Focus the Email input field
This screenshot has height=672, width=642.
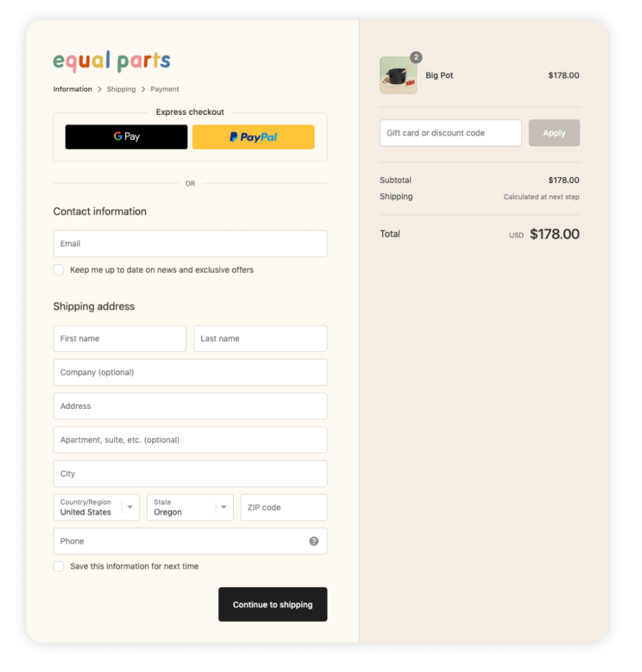(190, 243)
